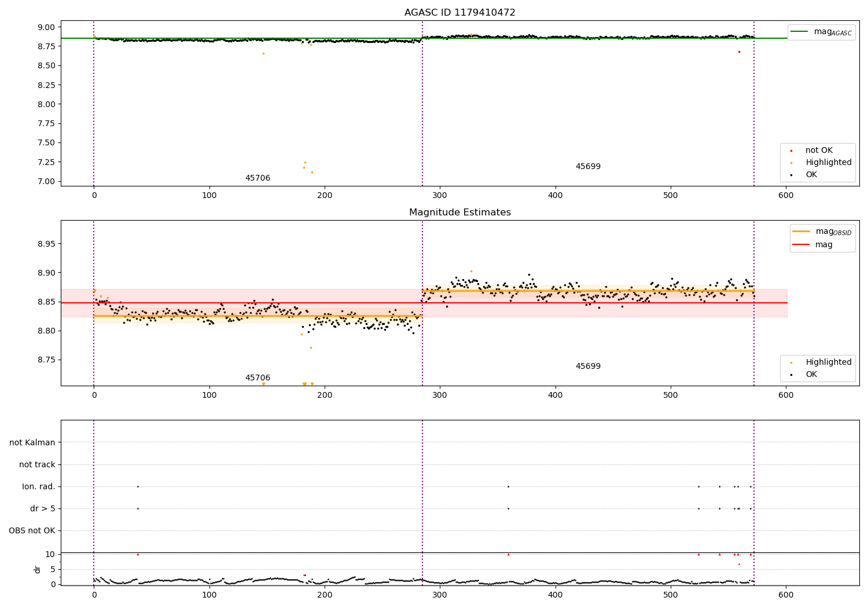This screenshot has width=868, height=608.
Task: Click the lowest orange outlier near 7.12 magnitude
Action: click(312, 172)
